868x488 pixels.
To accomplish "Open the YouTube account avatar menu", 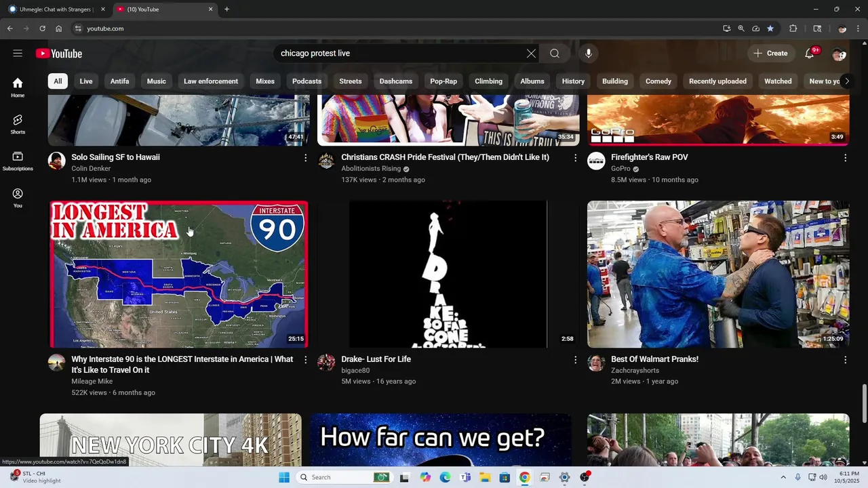I will tap(839, 54).
